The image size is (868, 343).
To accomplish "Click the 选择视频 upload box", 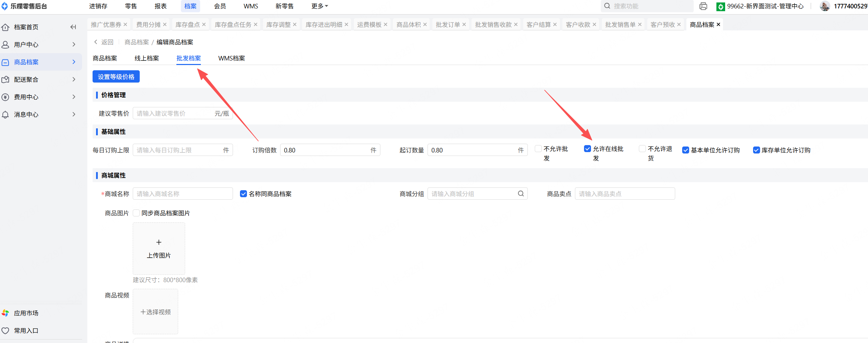I will pyautogui.click(x=155, y=312).
